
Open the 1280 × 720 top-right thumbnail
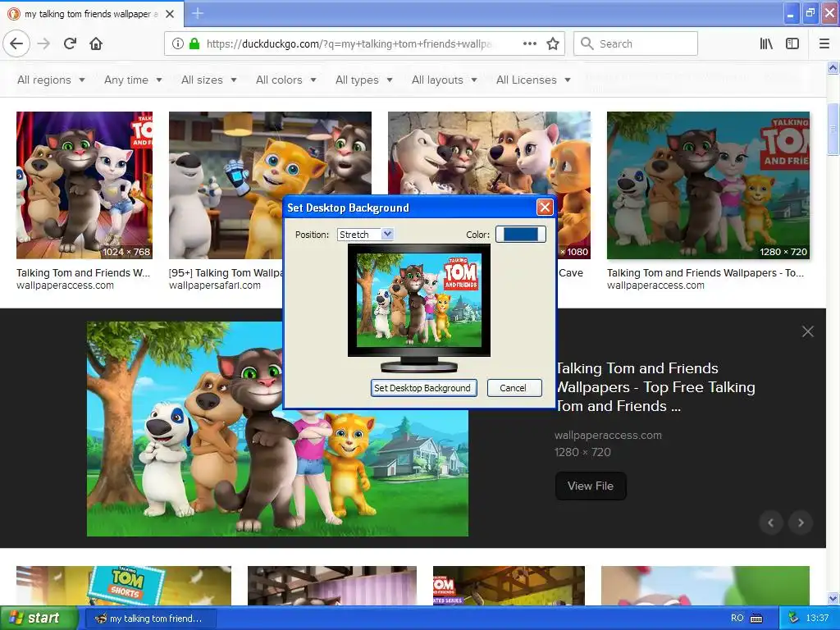click(x=708, y=185)
